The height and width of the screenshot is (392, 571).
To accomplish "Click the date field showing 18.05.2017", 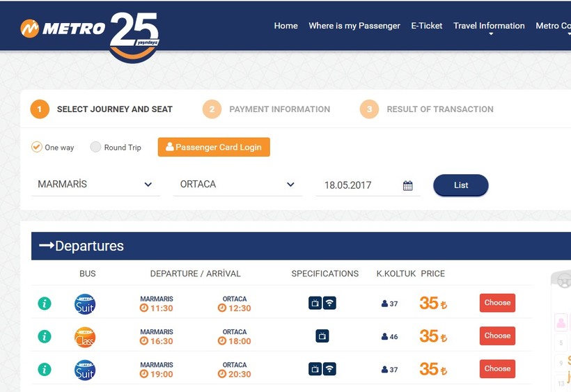I will [357, 185].
